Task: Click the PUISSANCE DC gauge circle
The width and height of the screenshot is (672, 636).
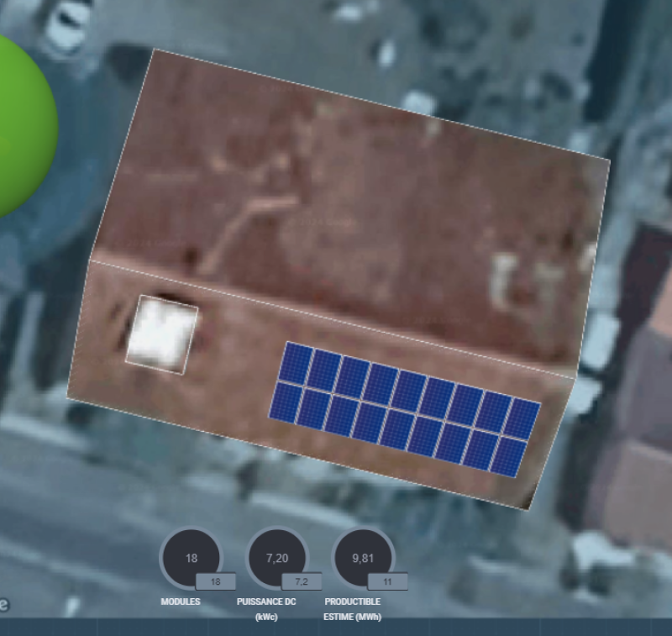Action: click(x=277, y=556)
